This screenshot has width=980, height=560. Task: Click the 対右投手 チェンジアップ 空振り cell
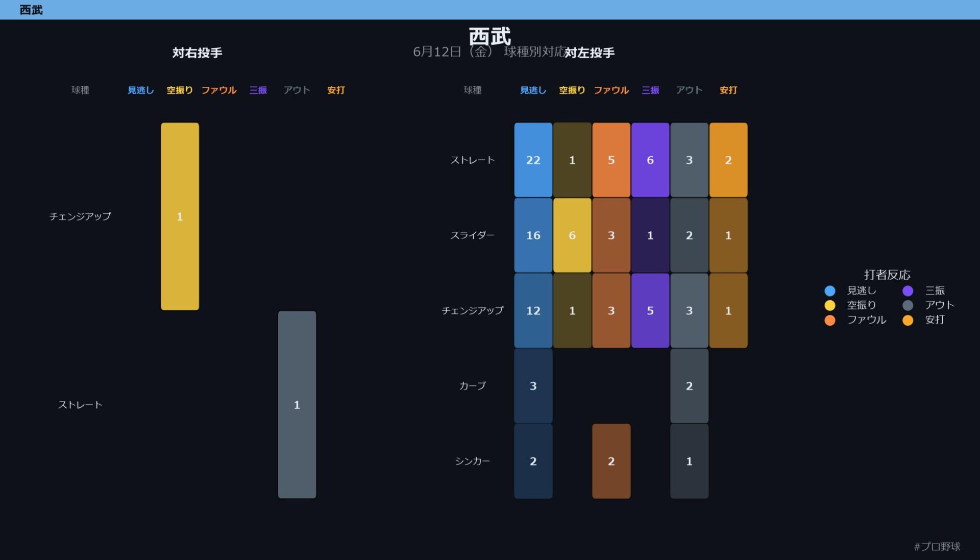(180, 216)
